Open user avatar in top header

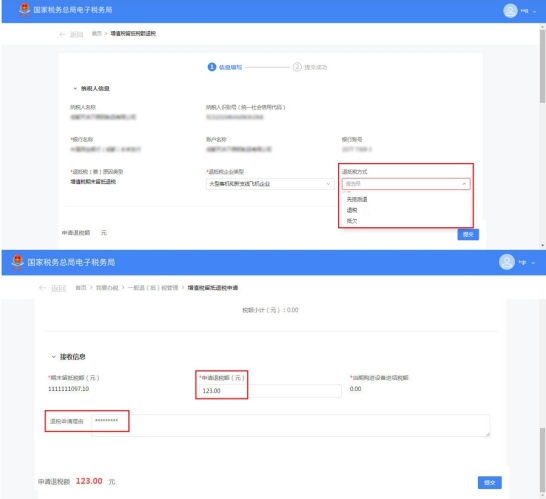click(x=510, y=10)
